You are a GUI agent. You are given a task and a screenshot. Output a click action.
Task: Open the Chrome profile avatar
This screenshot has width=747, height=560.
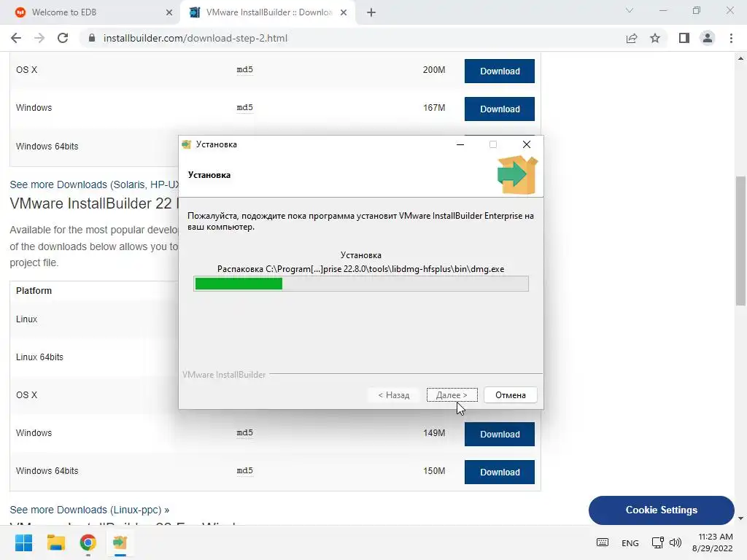pyautogui.click(x=708, y=38)
